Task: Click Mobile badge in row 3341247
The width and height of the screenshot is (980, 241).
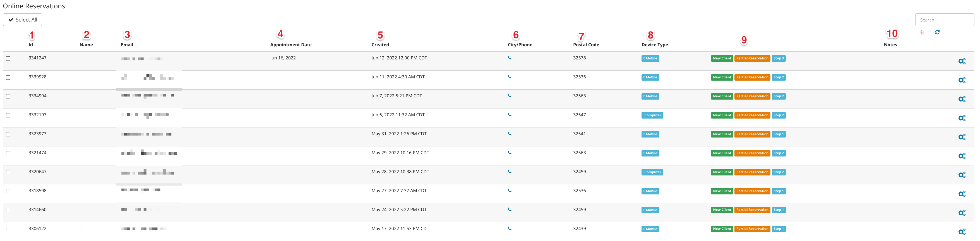Action: coord(650,59)
